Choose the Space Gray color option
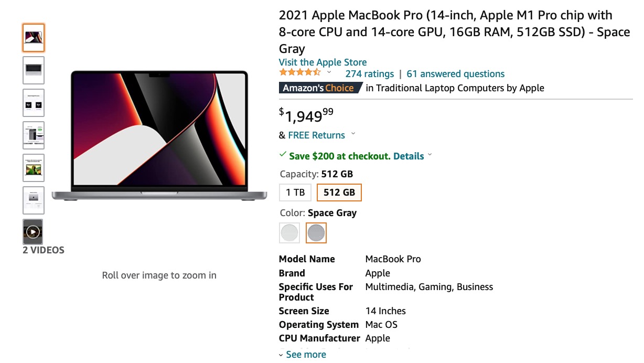 (x=316, y=232)
